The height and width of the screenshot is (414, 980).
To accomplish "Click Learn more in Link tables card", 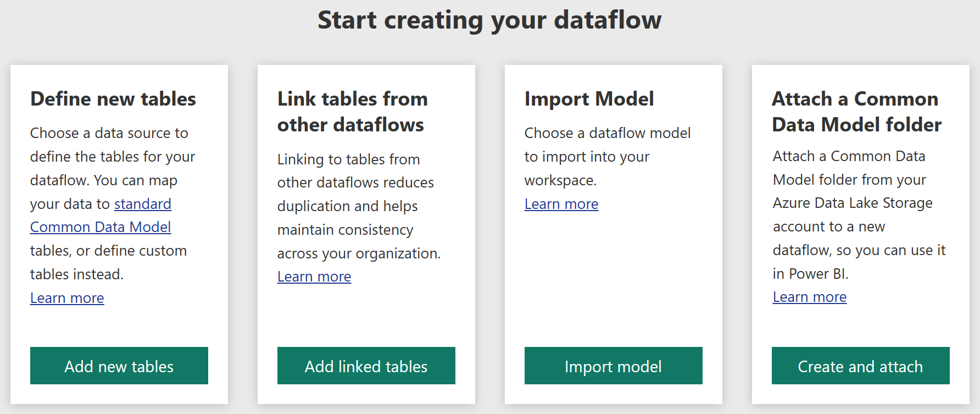I will (314, 277).
